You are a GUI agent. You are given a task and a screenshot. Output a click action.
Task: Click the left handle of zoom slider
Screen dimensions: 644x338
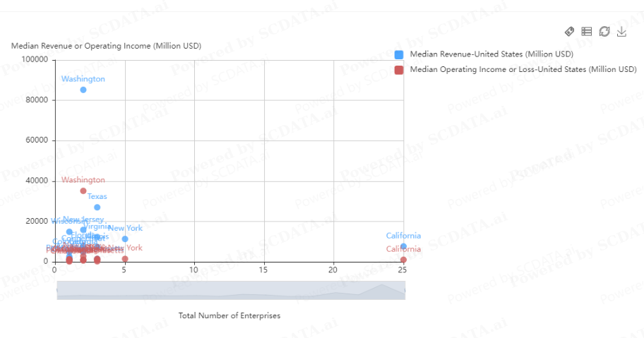pyautogui.click(x=57, y=291)
